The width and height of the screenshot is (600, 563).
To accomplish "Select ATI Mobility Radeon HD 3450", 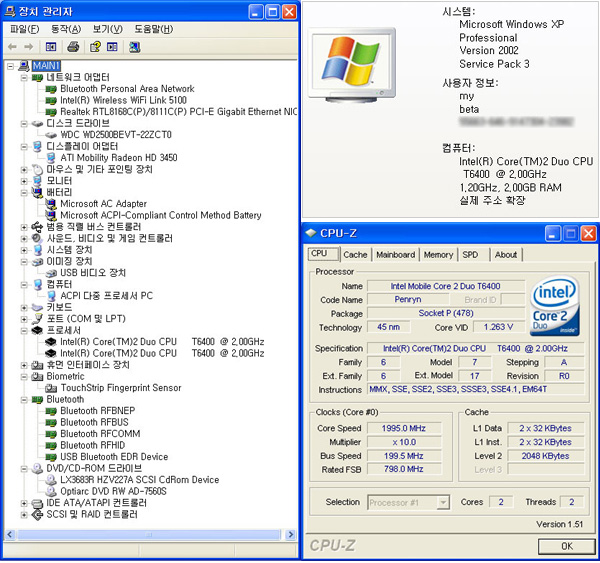I will point(119,158).
